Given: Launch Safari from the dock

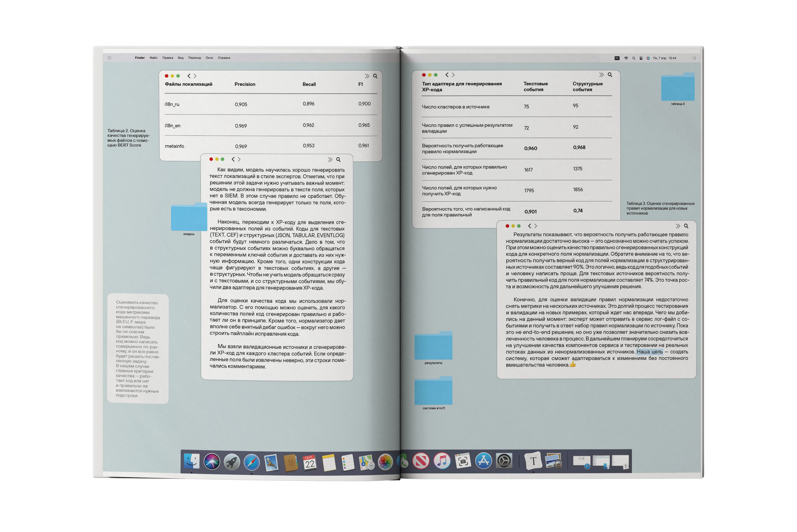Looking at the screenshot, I should click(252, 462).
